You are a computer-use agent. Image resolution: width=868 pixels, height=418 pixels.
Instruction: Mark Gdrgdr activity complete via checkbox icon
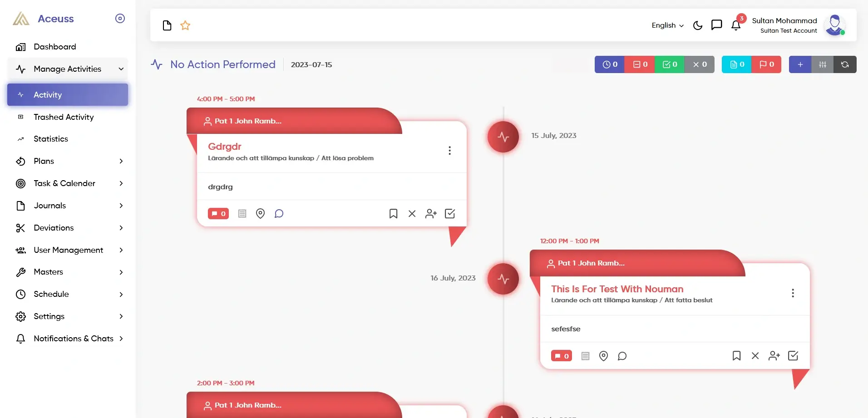(x=449, y=213)
